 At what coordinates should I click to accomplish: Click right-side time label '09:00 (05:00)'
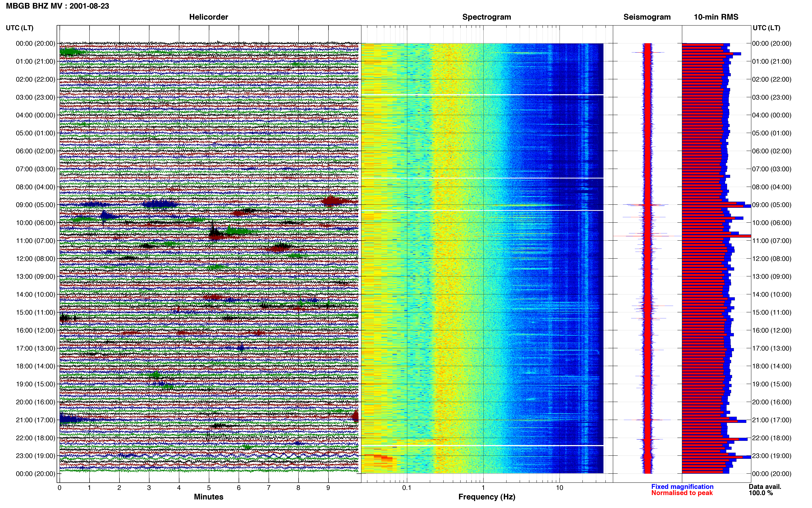(772, 205)
